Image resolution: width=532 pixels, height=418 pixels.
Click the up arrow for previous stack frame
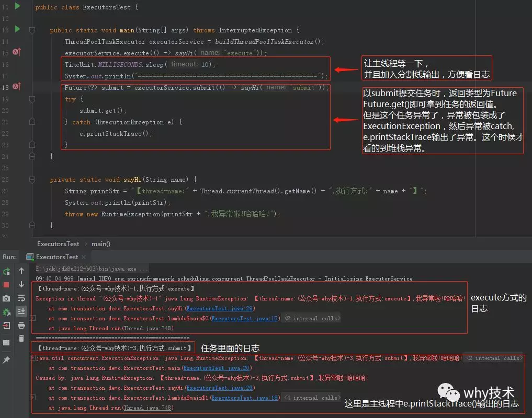click(21, 271)
